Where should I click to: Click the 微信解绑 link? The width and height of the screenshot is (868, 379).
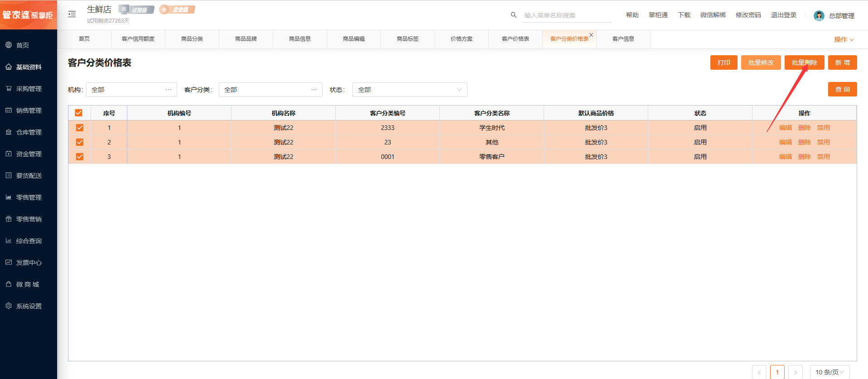713,15
